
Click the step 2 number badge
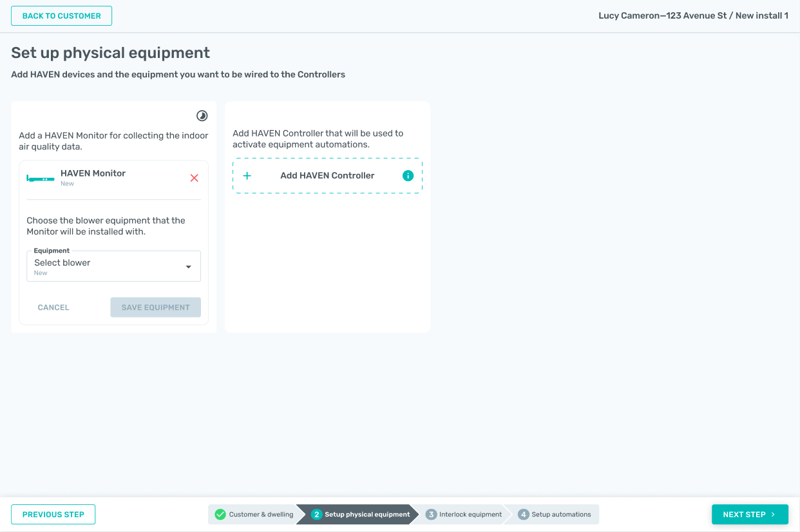[316, 514]
